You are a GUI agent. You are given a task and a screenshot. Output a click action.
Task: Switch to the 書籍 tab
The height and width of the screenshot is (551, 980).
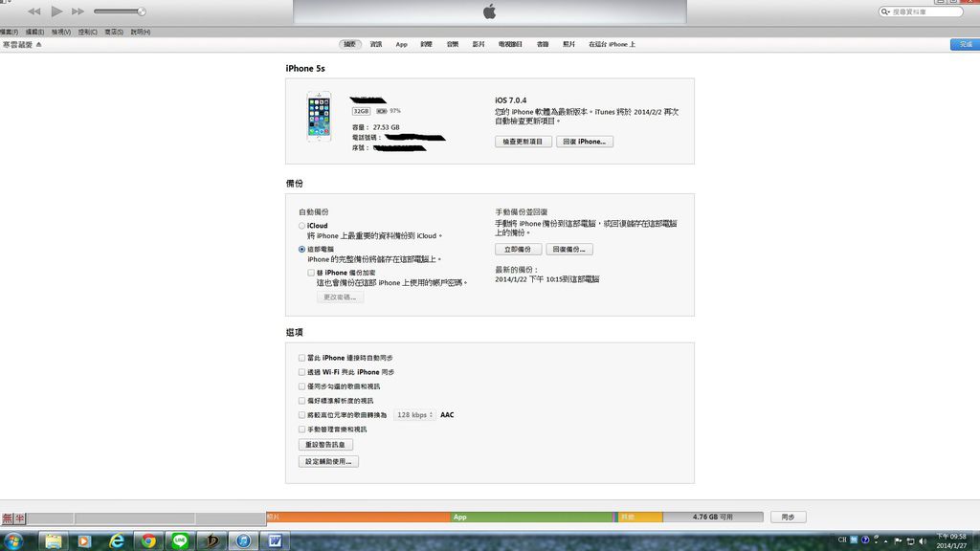click(x=543, y=44)
